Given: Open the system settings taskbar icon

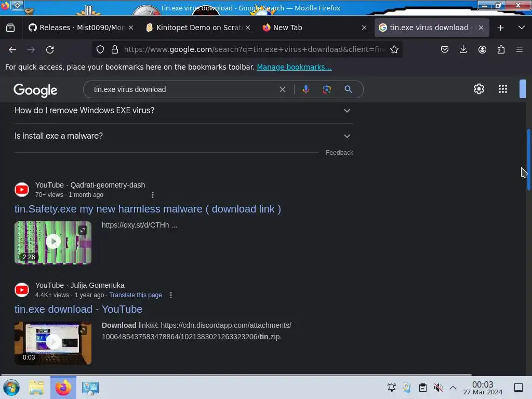Looking at the screenshot, I should pyautogui.click(x=90, y=388).
